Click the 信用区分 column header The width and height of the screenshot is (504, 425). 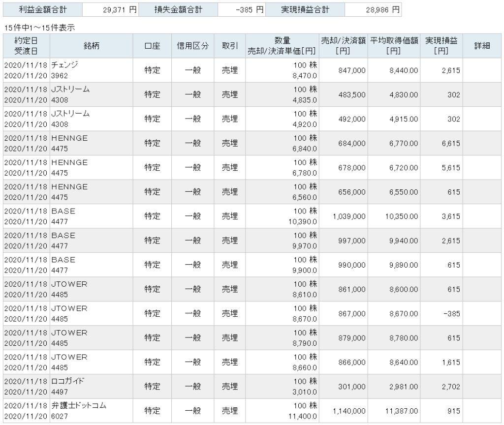pos(192,46)
